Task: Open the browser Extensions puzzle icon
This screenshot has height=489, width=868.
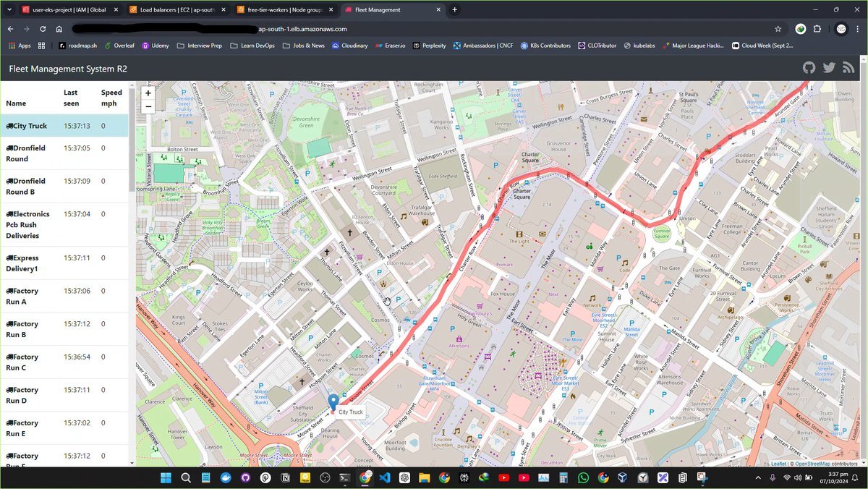Action: [x=817, y=29]
